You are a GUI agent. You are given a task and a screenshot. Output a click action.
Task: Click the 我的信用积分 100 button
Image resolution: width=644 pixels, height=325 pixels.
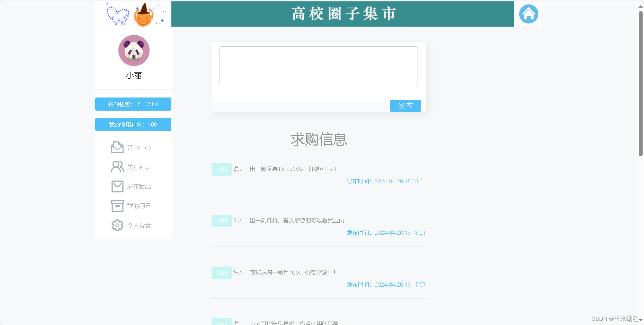(133, 124)
